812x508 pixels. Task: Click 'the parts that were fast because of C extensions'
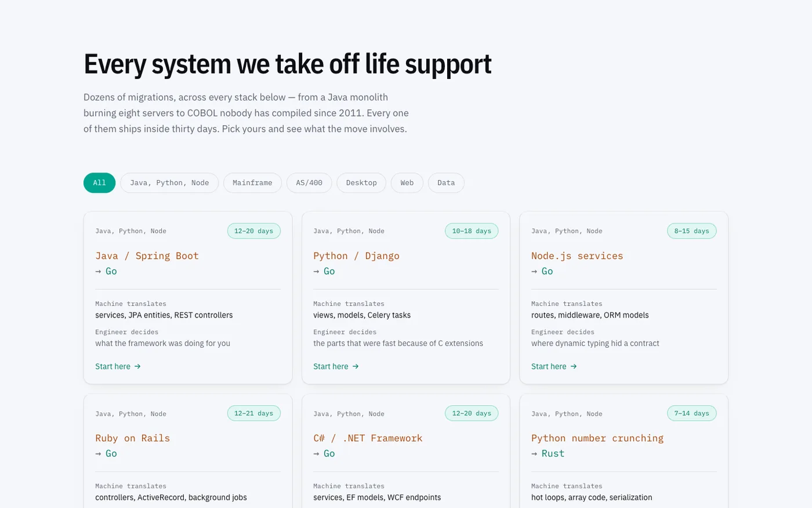pos(398,344)
